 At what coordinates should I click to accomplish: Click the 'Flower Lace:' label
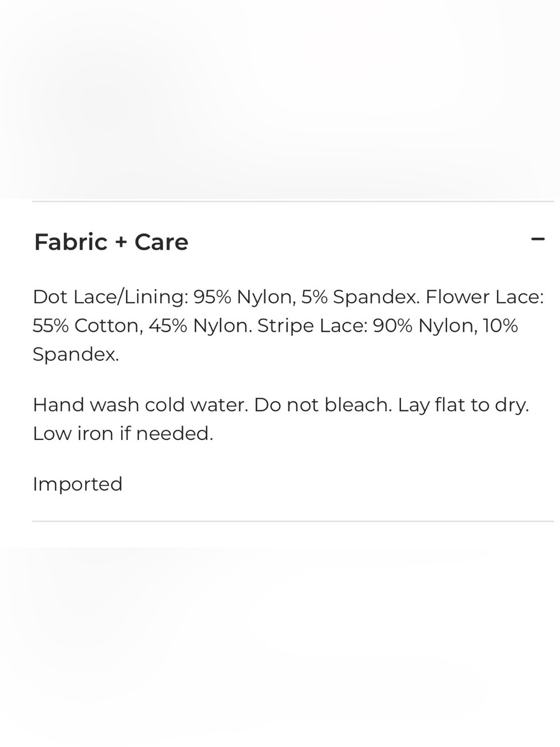coord(484,297)
